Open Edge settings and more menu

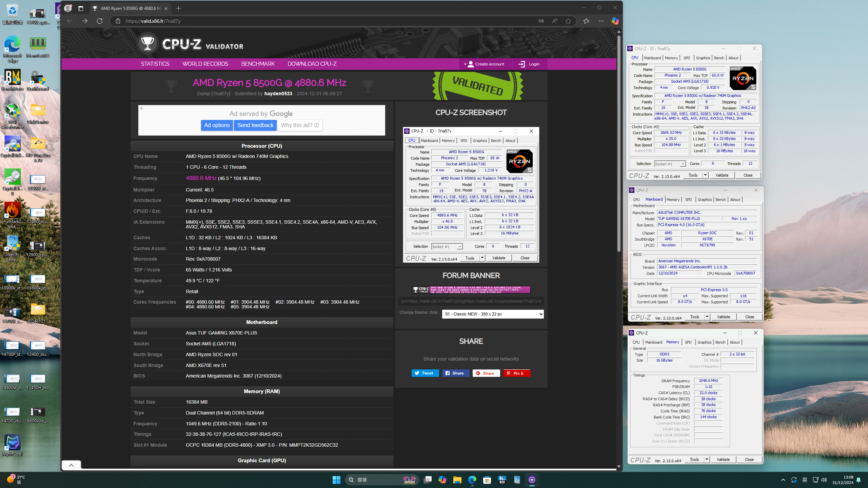[x=601, y=21]
